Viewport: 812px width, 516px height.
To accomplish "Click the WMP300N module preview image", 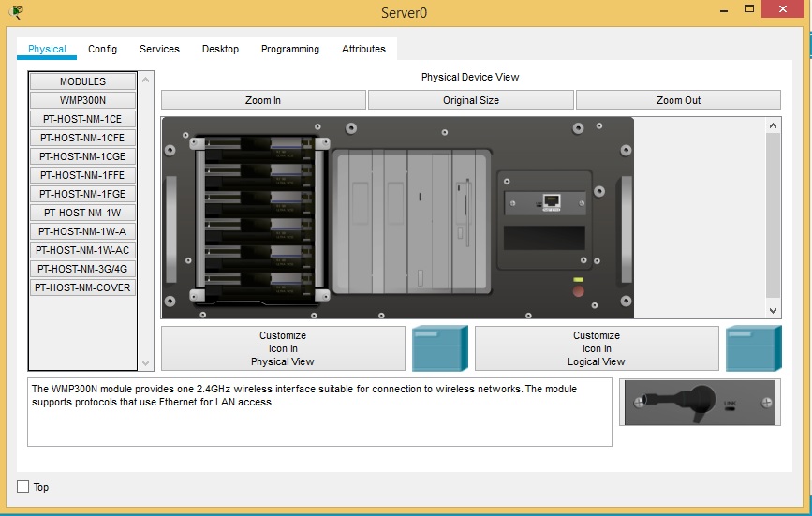I will coord(699,403).
